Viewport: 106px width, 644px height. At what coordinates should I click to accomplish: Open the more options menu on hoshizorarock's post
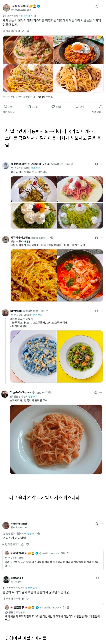coord(102,6)
